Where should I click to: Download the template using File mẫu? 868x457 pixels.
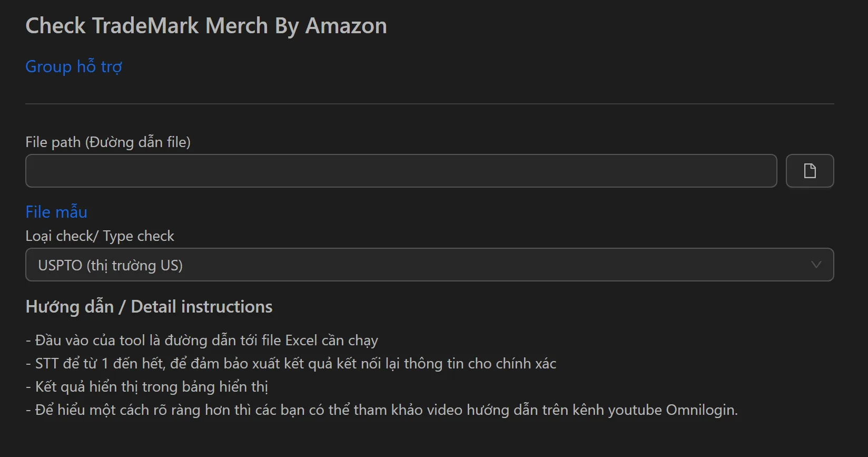[56, 211]
